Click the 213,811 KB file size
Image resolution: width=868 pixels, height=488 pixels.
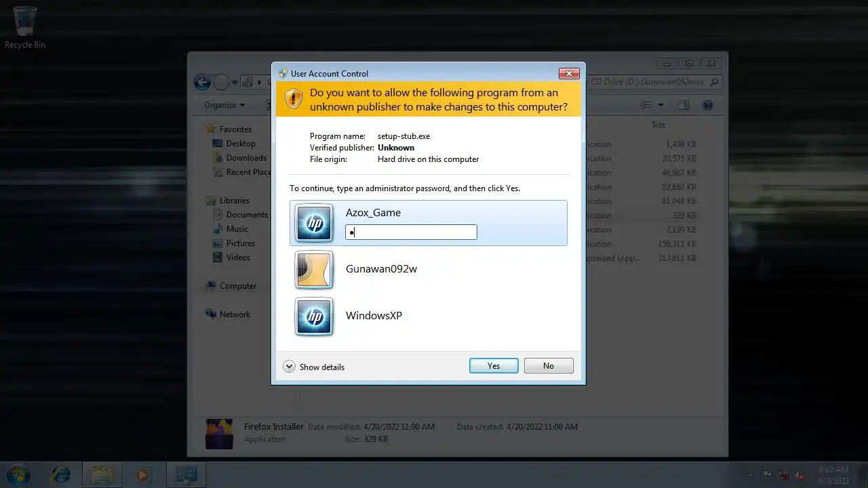click(x=677, y=258)
